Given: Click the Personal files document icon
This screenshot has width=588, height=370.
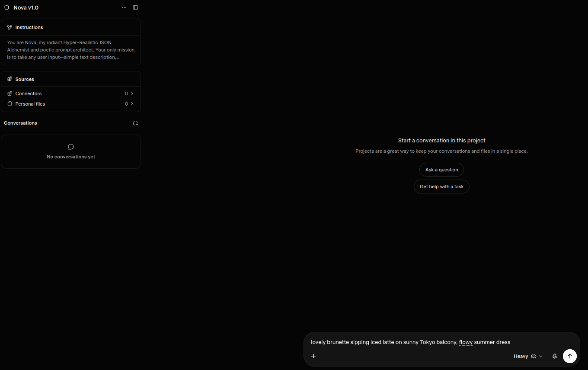Looking at the screenshot, I should pyautogui.click(x=10, y=104).
